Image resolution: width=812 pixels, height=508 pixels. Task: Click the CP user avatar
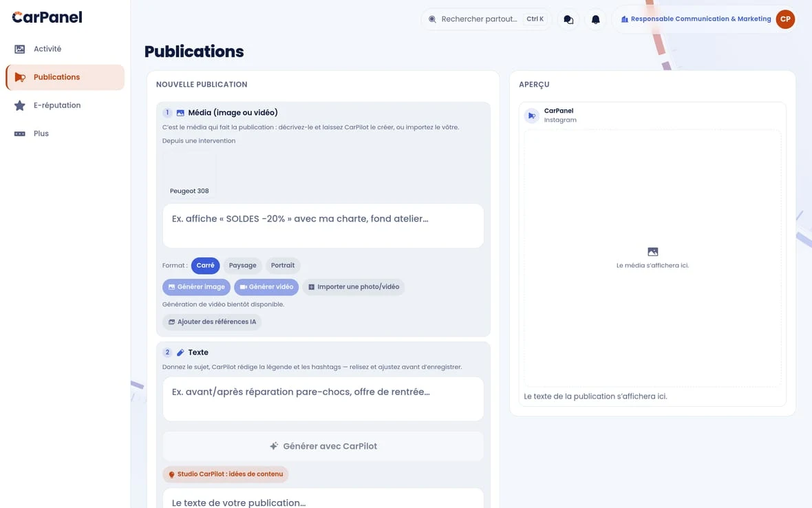point(785,19)
